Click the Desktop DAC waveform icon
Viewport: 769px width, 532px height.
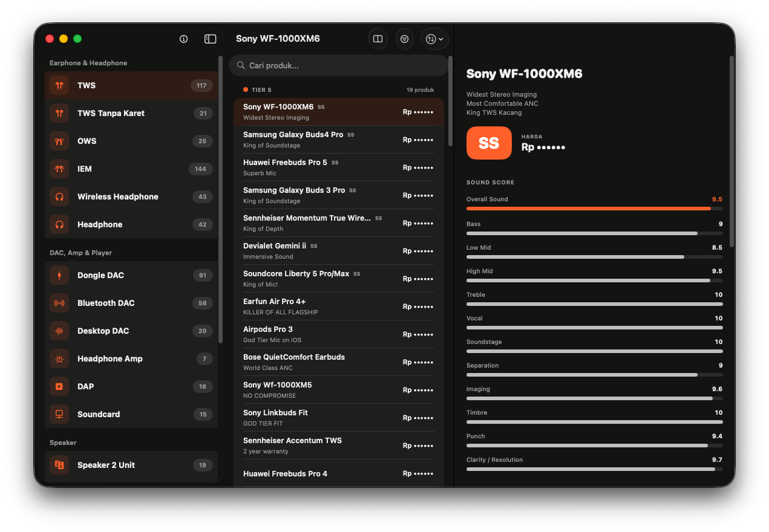[x=59, y=331]
